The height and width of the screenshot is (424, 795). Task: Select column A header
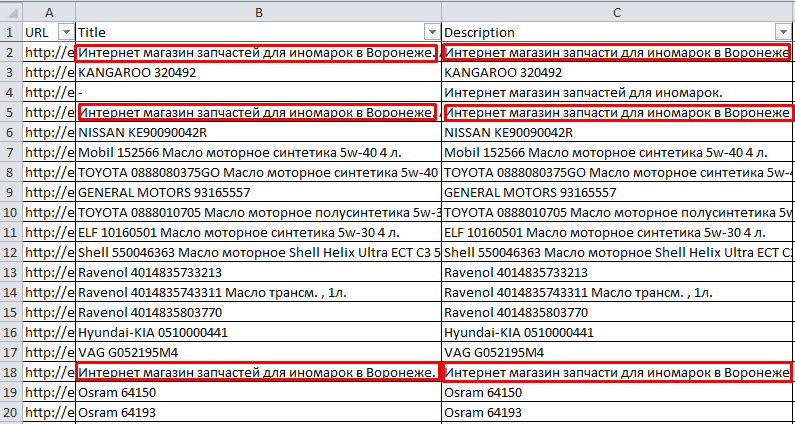(49, 11)
